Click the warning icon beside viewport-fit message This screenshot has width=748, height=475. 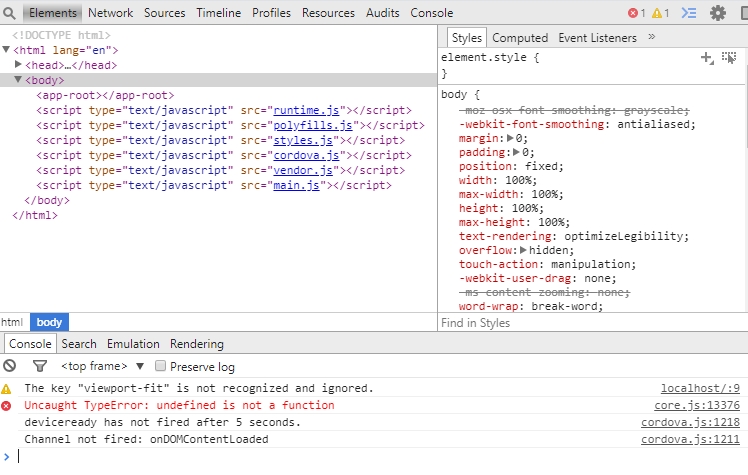coord(6,389)
